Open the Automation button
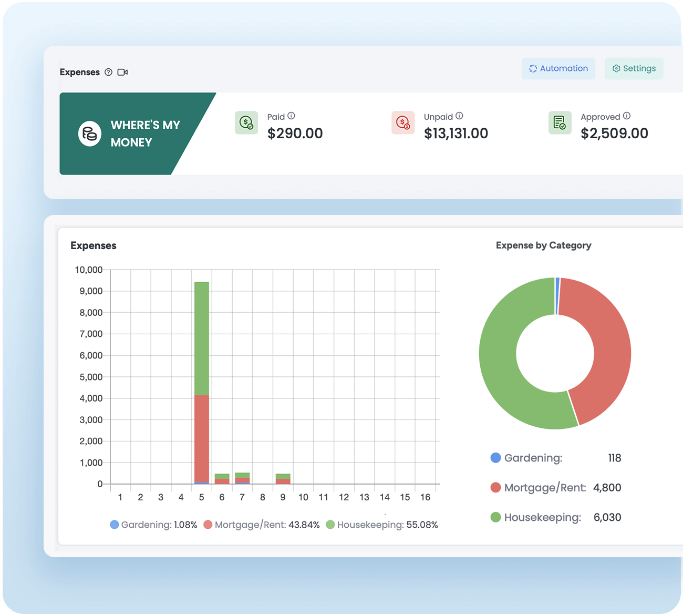Screen dimensions: 683x616 tap(558, 68)
